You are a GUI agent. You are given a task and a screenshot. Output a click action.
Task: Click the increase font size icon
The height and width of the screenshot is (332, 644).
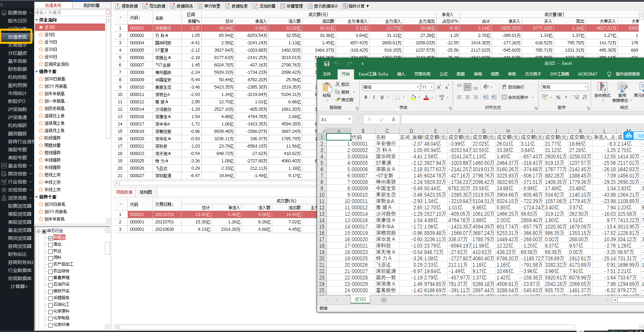pos(439,87)
